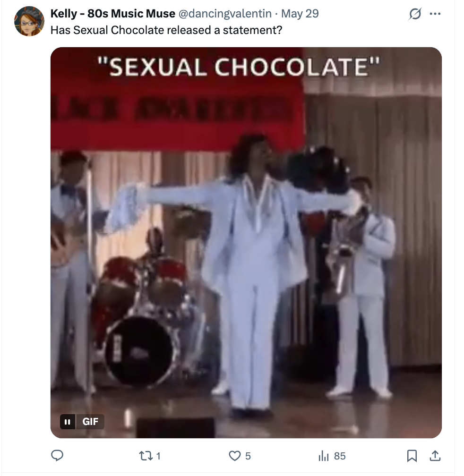Visit the @dancingvalentin handle link
464x476 pixels.
point(225,13)
